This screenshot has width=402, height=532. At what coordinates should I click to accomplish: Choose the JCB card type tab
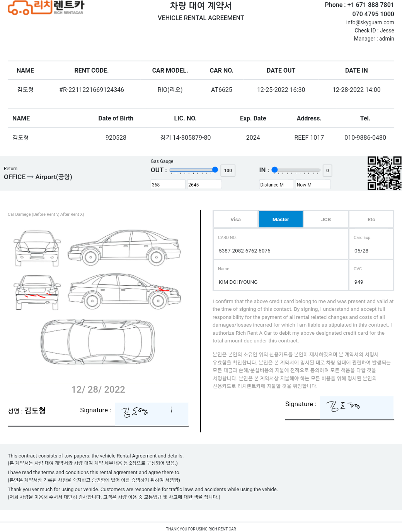[326, 219]
